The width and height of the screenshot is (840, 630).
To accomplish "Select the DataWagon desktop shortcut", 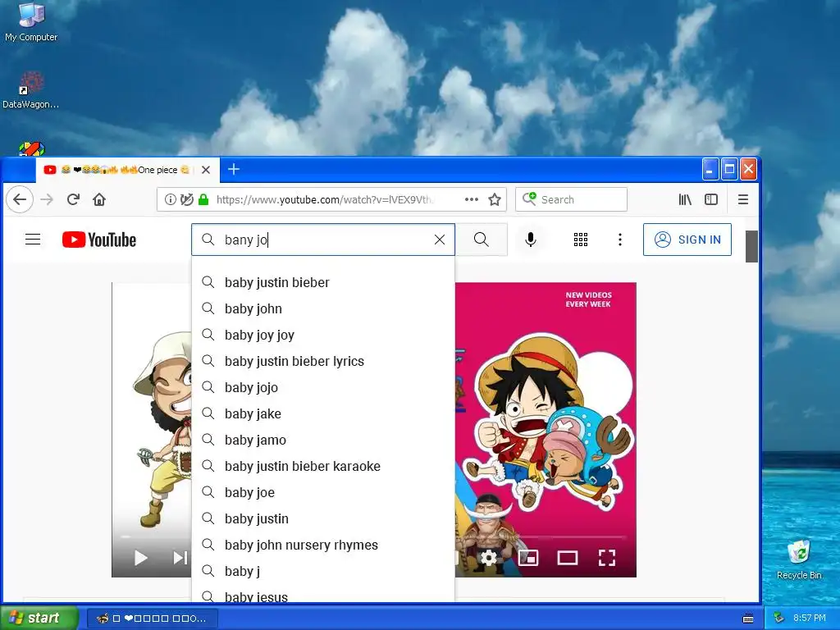I will click(31, 90).
